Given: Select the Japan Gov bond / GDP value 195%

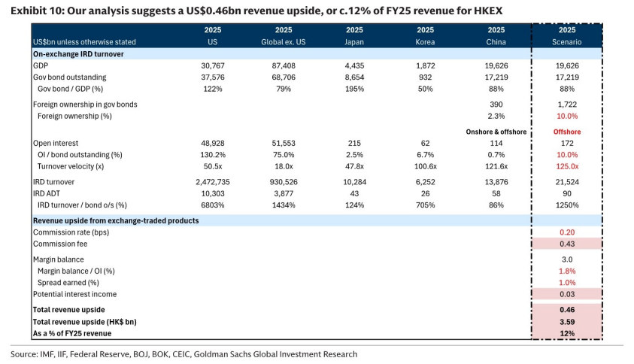Looking at the screenshot, I should point(354,89).
